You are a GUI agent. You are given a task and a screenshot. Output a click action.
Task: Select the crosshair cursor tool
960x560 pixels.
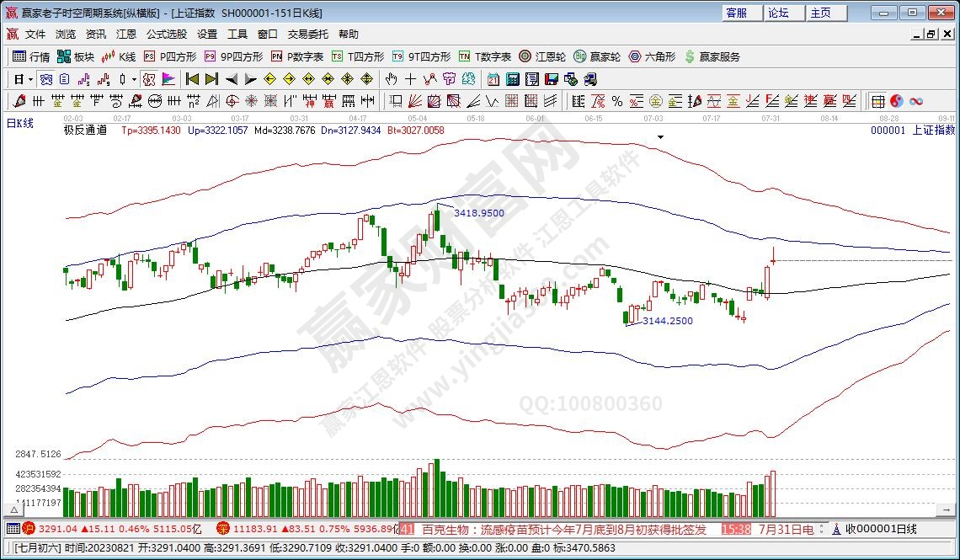pos(410,79)
